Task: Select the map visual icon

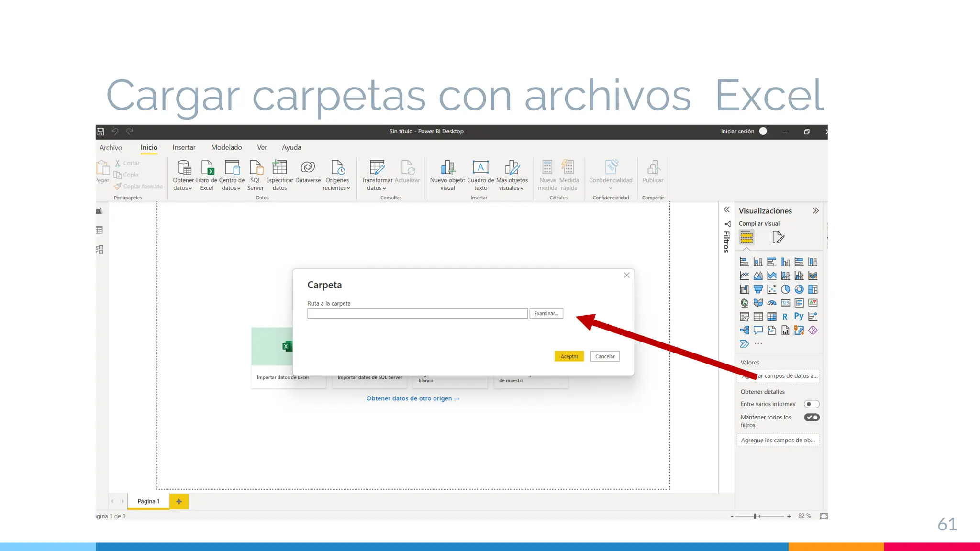Action: click(x=744, y=303)
